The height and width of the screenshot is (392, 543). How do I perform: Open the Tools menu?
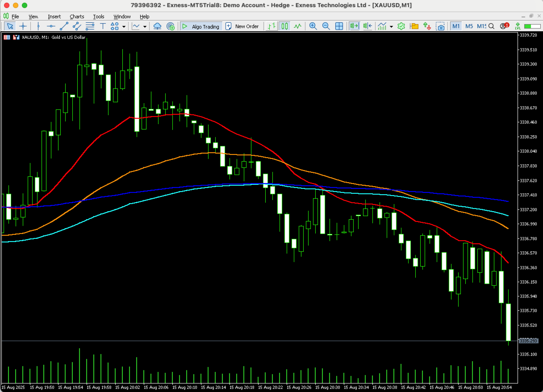[99, 17]
